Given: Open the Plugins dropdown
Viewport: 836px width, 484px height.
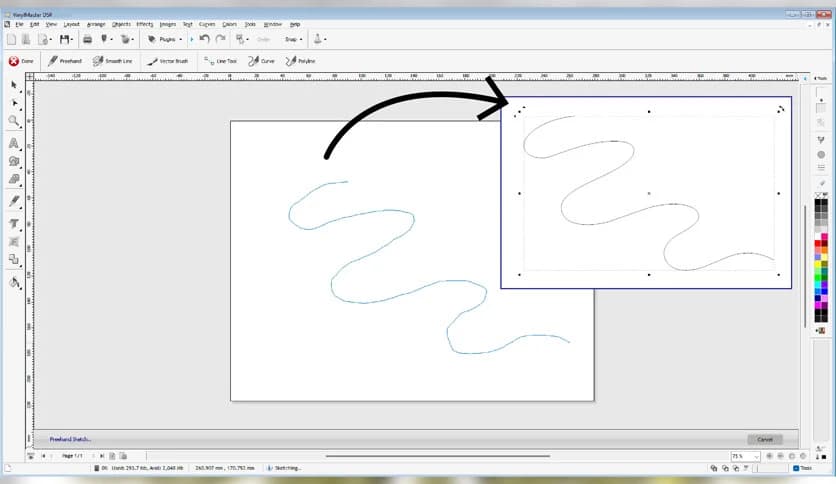Looking at the screenshot, I should coord(165,39).
